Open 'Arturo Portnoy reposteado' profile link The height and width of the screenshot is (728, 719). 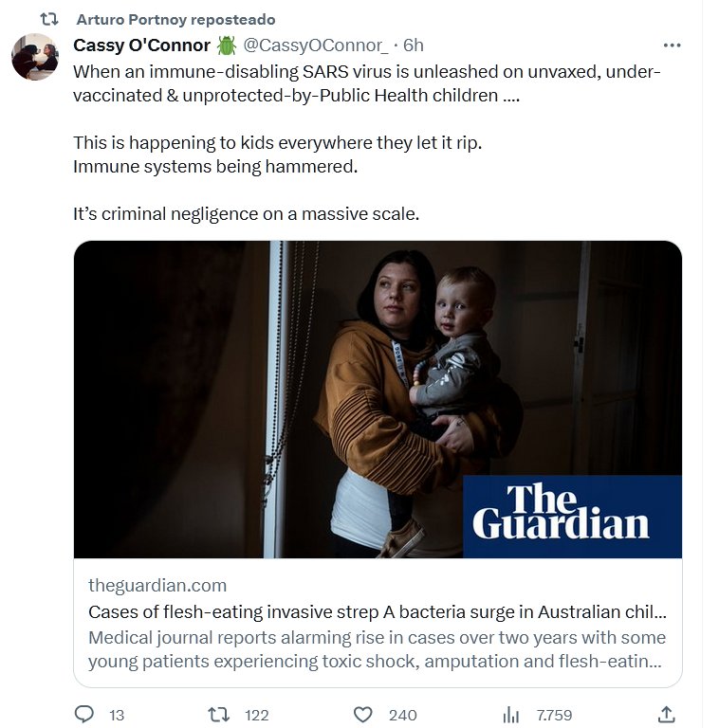click(x=175, y=19)
